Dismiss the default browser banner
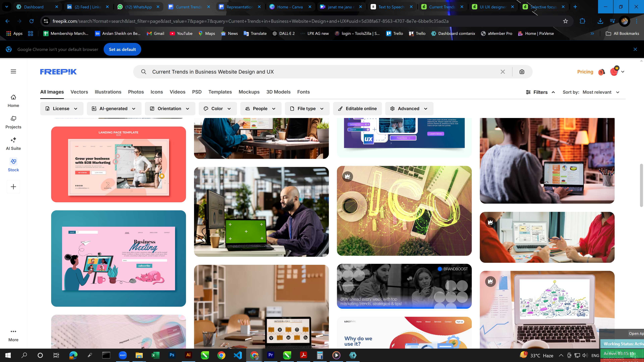The width and height of the screenshot is (644, 362). (635, 49)
